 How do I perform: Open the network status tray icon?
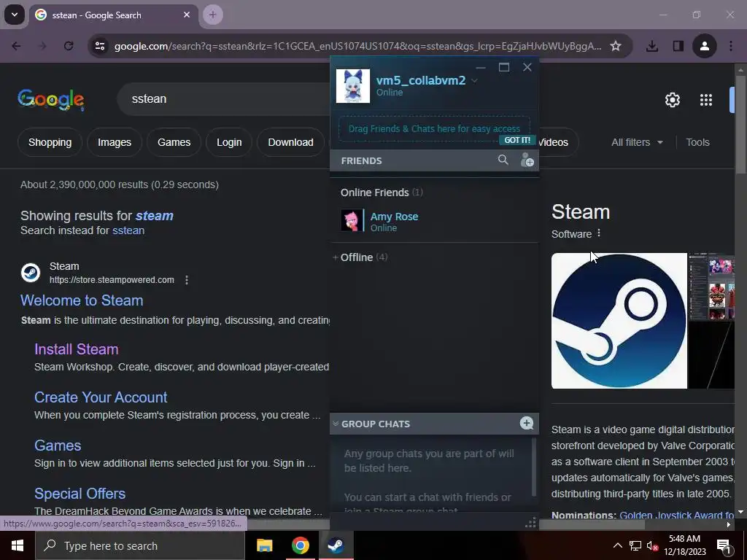click(635, 545)
